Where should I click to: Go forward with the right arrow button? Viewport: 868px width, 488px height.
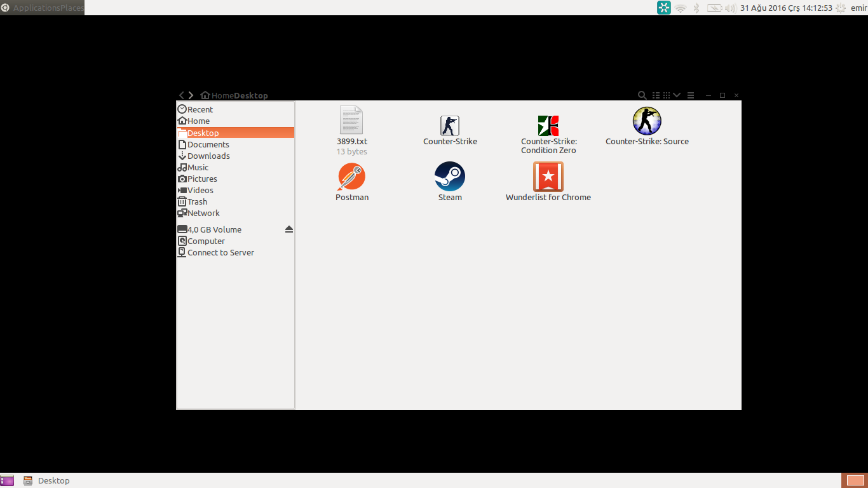coord(191,95)
